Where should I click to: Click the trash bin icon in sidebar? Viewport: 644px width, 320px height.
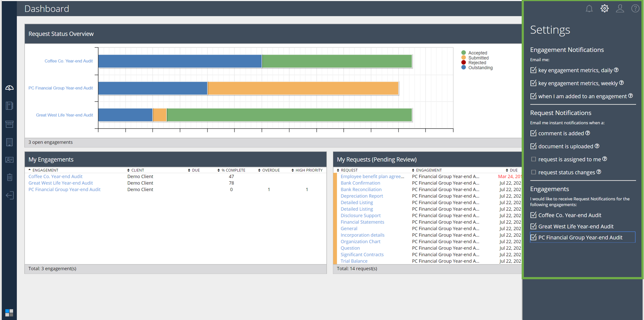point(9,177)
